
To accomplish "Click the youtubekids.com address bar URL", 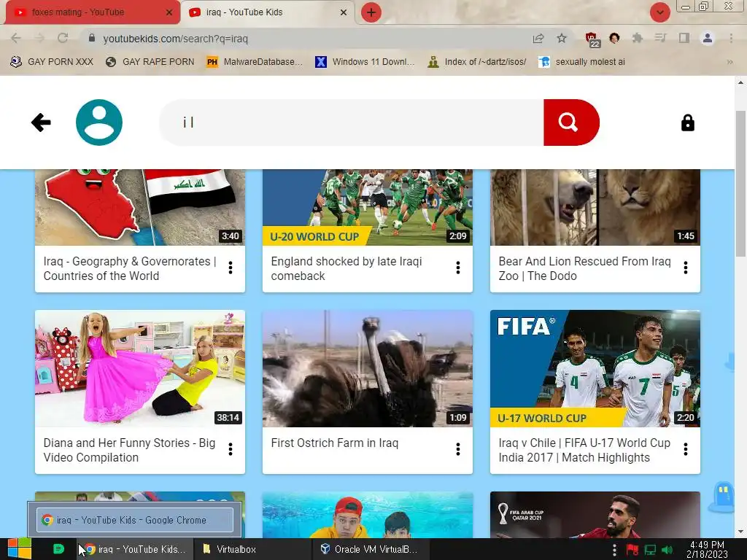I will (x=175, y=39).
